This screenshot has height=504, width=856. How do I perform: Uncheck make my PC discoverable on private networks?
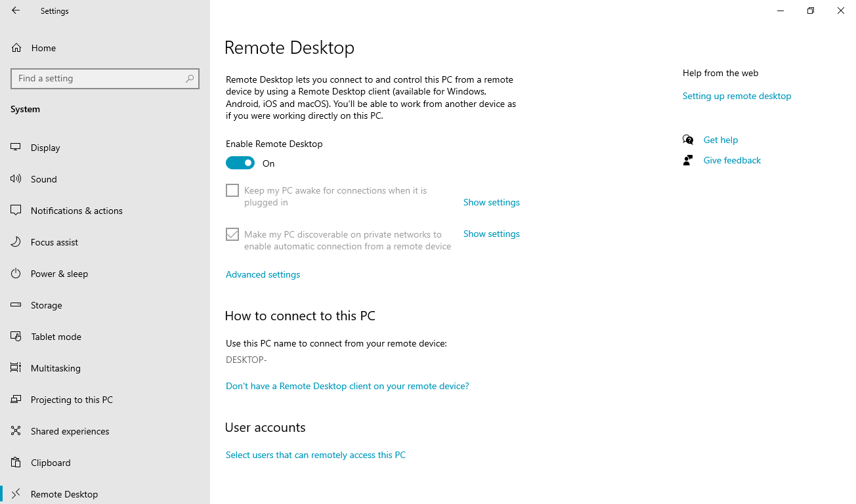pyautogui.click(x=232, y=234)
